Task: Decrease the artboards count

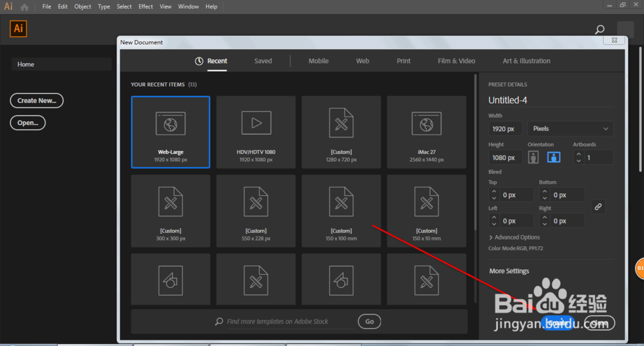Action: pos(579,160)
